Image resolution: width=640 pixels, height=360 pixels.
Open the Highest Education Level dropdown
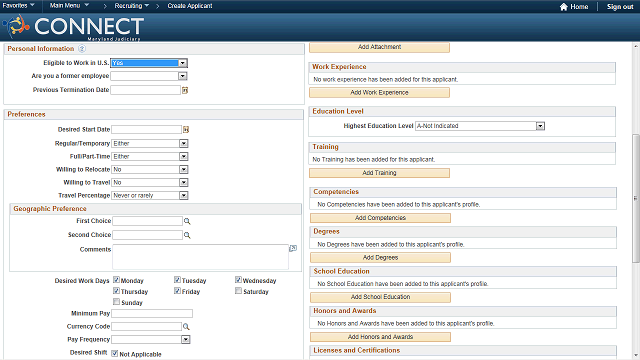(x=540, y=126)
